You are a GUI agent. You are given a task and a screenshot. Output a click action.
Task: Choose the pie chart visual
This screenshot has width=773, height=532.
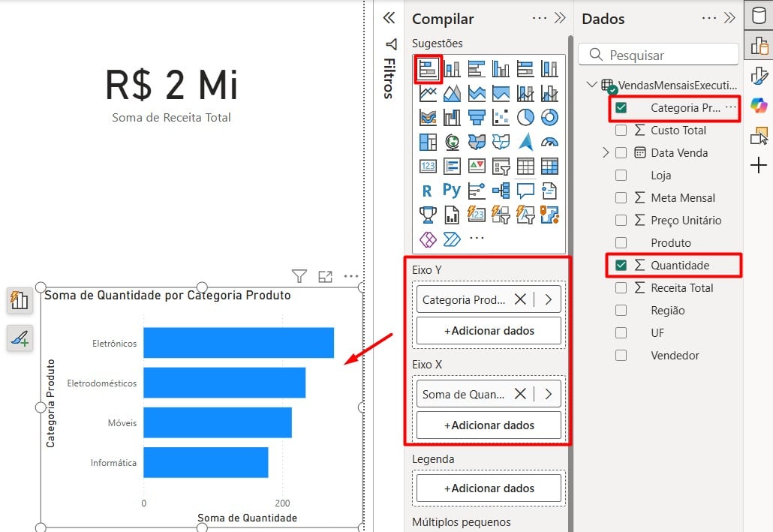click(x=525, y=117)
